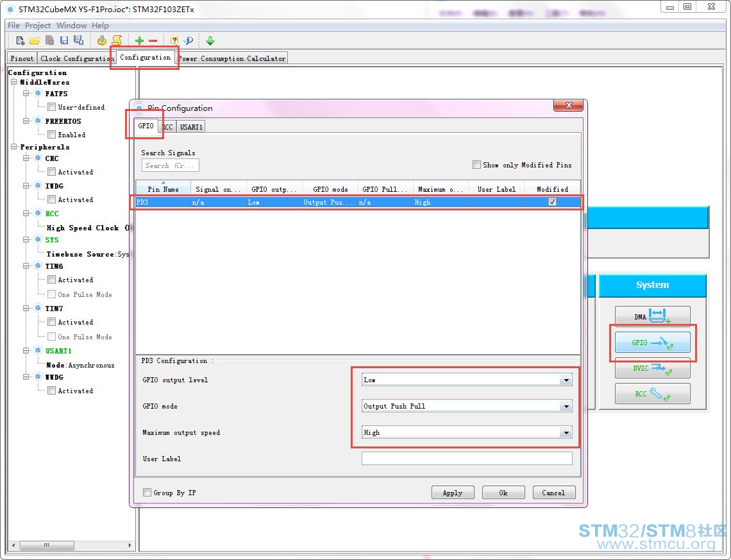Open the GPIO system configuration button
Viewport: 731px width, 560px height.
[652, 343]
